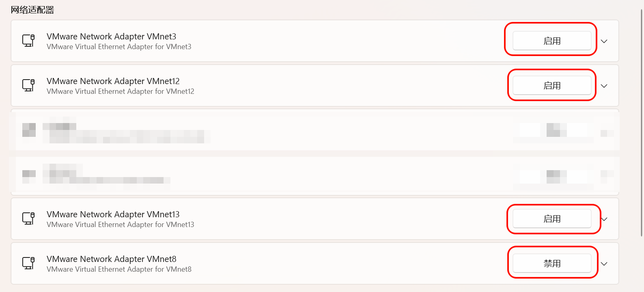Enable the VMnet12 adapter with 启用

point(552,85)
